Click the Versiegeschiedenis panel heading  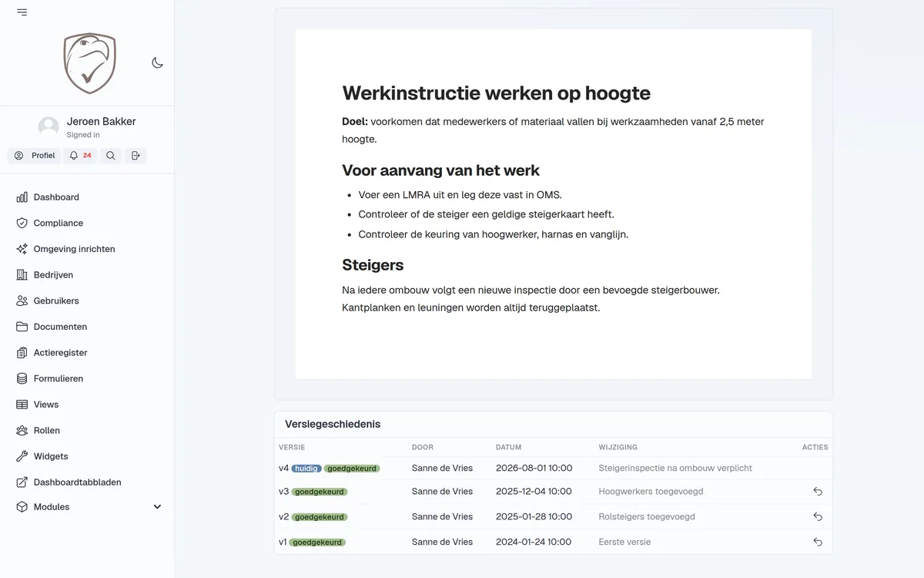(x=333, y=425)
